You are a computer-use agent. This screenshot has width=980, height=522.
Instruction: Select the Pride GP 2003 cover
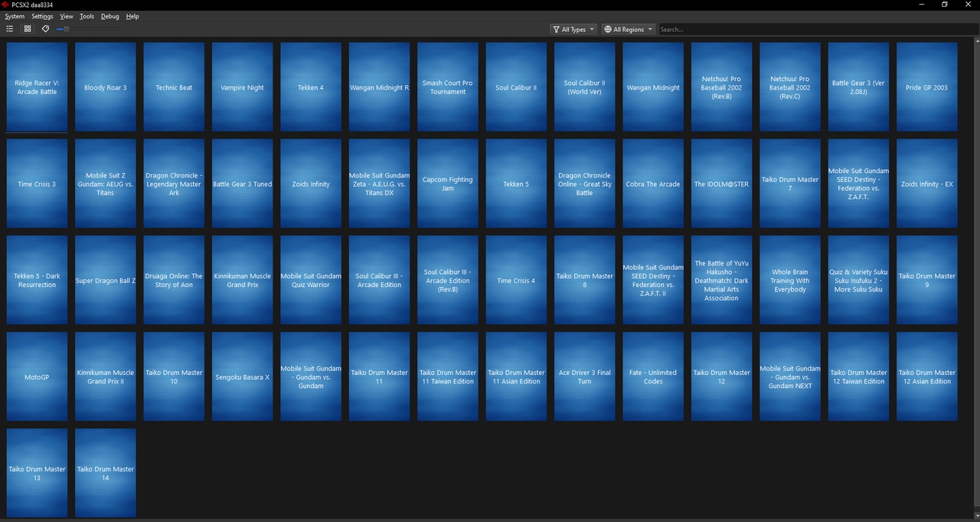tap(927, 87)
